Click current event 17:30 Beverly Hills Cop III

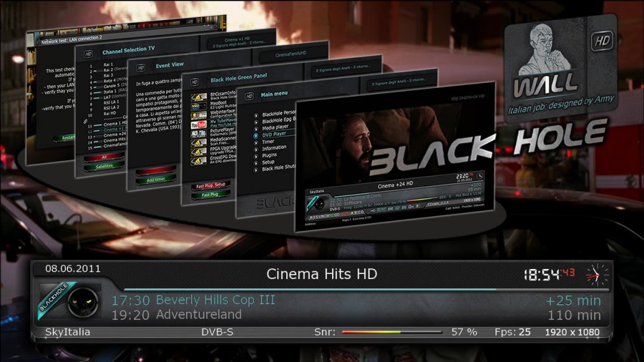pyautogui.click(x=194, y=300)
